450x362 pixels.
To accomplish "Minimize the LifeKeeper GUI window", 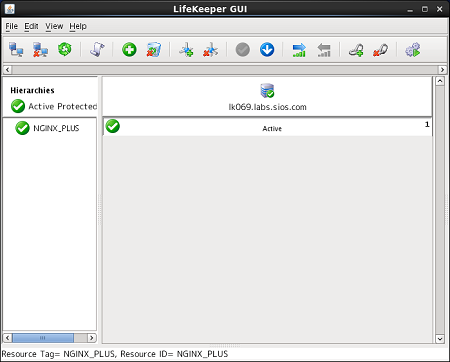I will point(410,9).
